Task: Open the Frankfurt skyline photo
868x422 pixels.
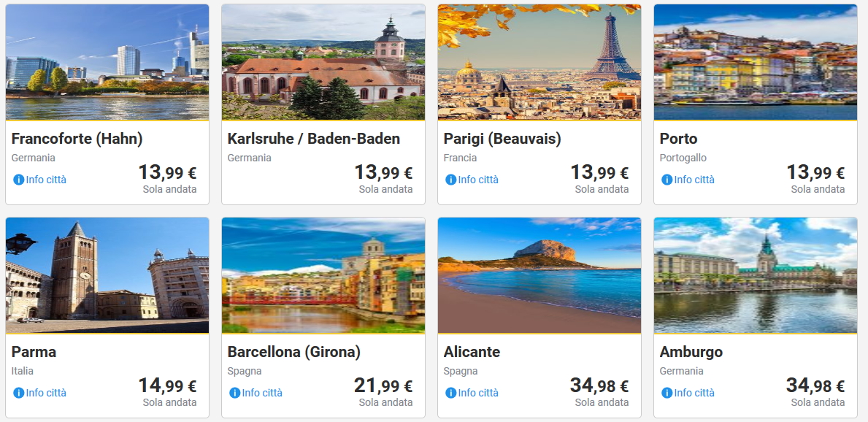Action: pos(107,62)
